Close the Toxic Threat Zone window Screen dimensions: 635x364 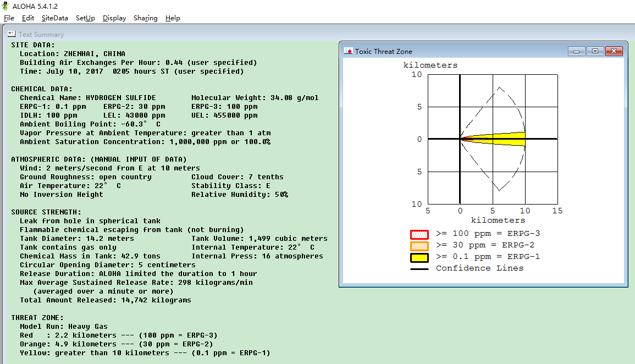(614, 51)
